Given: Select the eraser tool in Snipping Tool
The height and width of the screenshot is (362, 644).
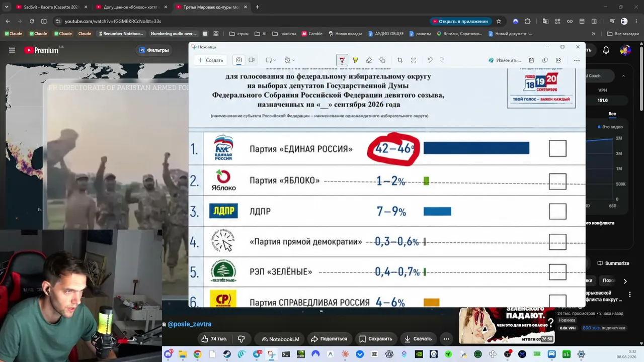Looking at the screenshot, I should (369, 60).
